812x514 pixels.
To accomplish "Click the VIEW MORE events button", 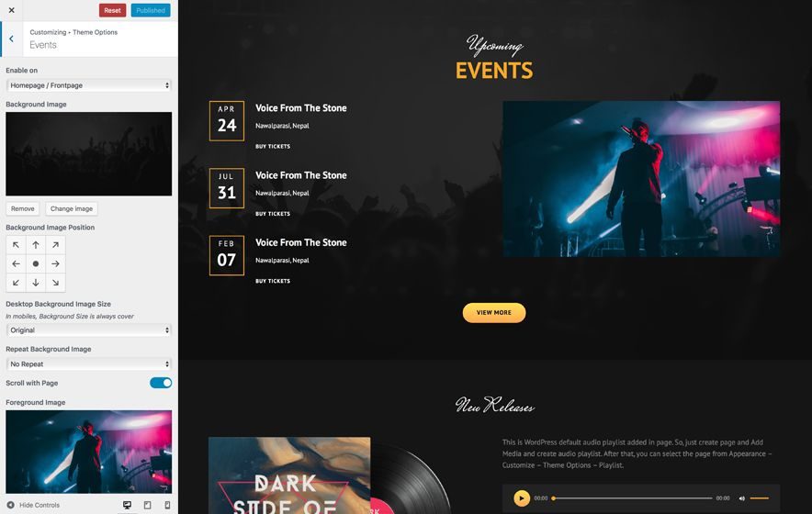I will coord(494,313).
